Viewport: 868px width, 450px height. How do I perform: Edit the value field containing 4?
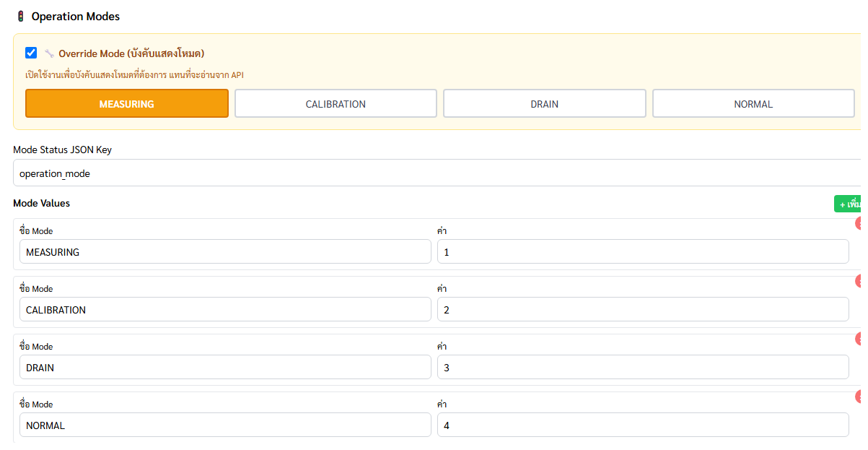[x=643, y=425]
